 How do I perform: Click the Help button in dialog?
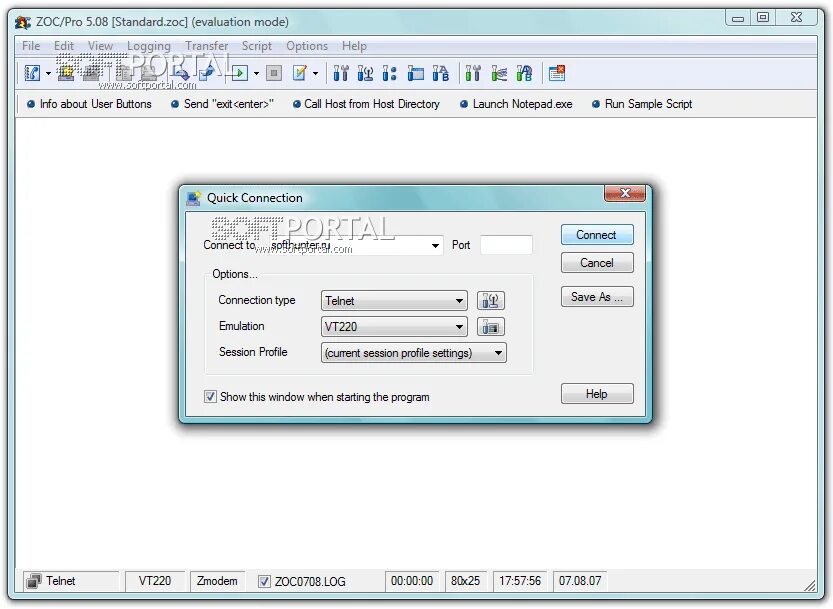click(x=597, y=394)
